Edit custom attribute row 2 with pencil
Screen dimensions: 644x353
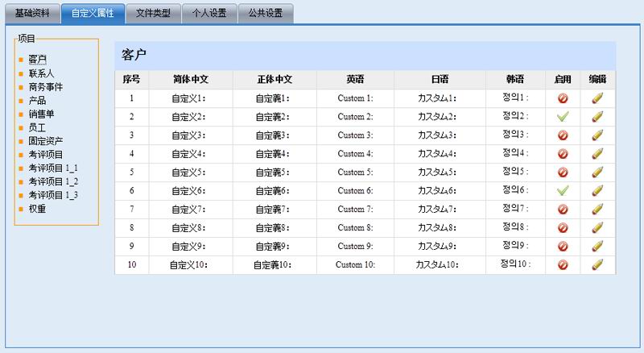(x=597, y=117)
